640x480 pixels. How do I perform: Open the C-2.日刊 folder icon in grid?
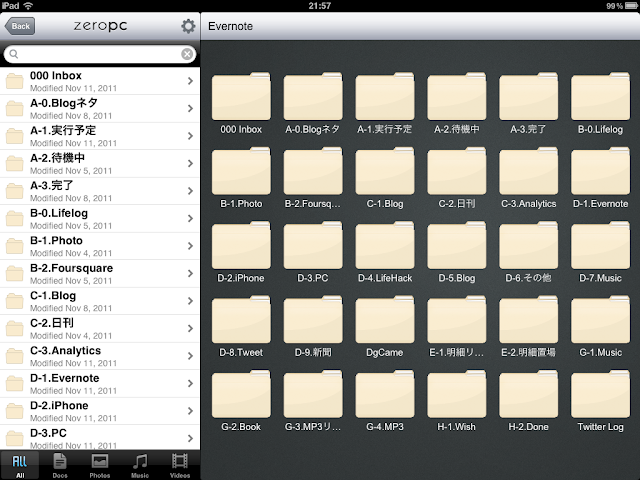click(x=457, y=171)
